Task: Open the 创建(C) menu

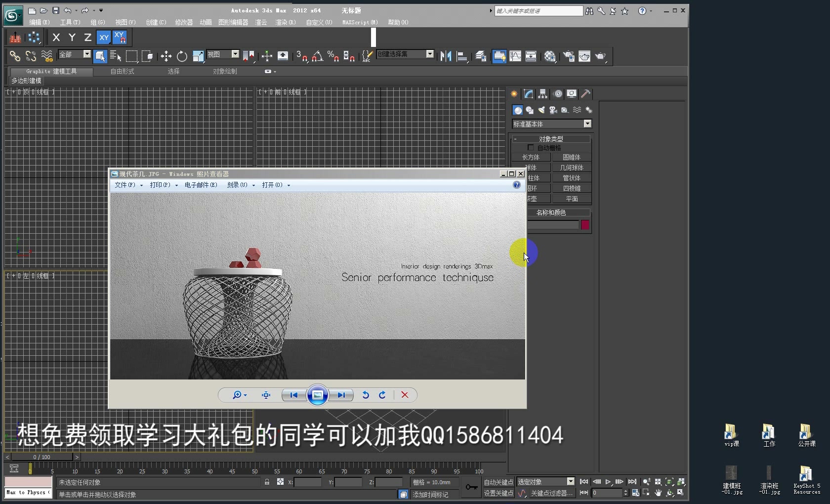Action: [x=156, y=22]
